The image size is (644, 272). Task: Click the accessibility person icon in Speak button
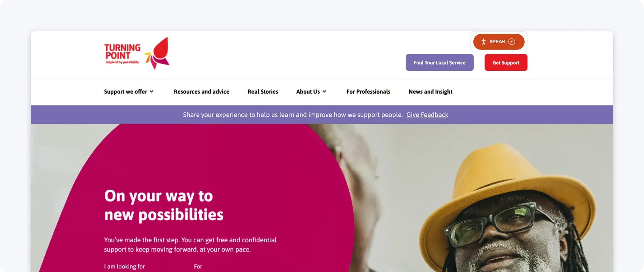point(483,42)
